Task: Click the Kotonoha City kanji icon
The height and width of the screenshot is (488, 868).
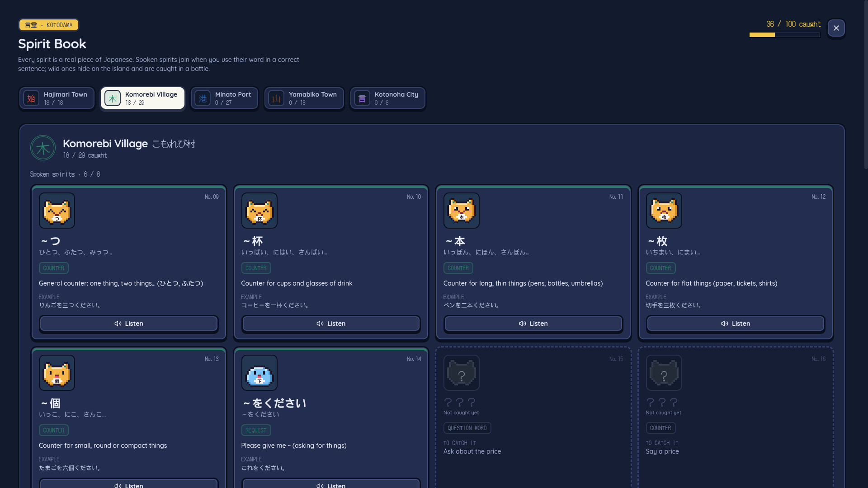Action: (362, 98)
